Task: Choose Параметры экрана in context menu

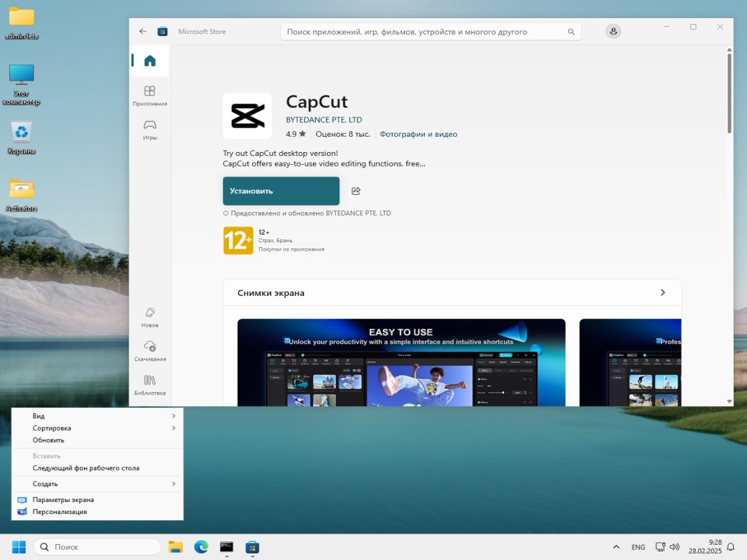Action: [97, 499]
